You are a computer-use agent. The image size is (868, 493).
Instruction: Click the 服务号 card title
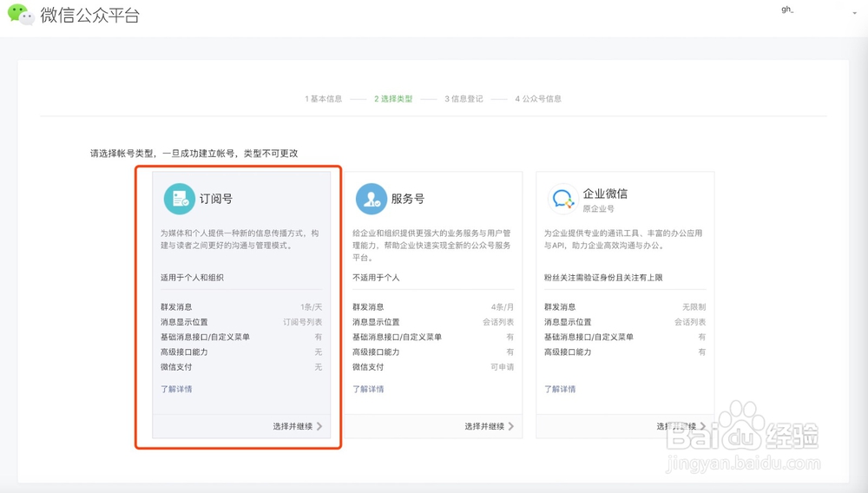(408, 199)
